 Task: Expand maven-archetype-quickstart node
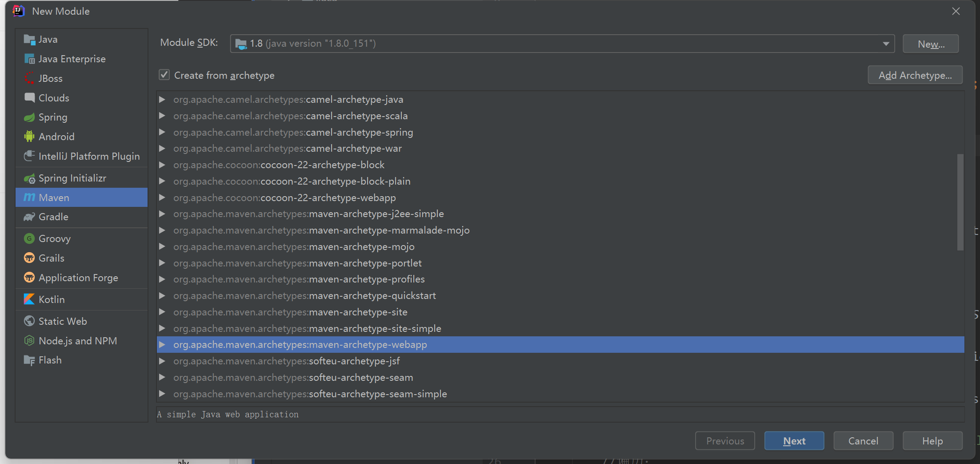point(162,295)
